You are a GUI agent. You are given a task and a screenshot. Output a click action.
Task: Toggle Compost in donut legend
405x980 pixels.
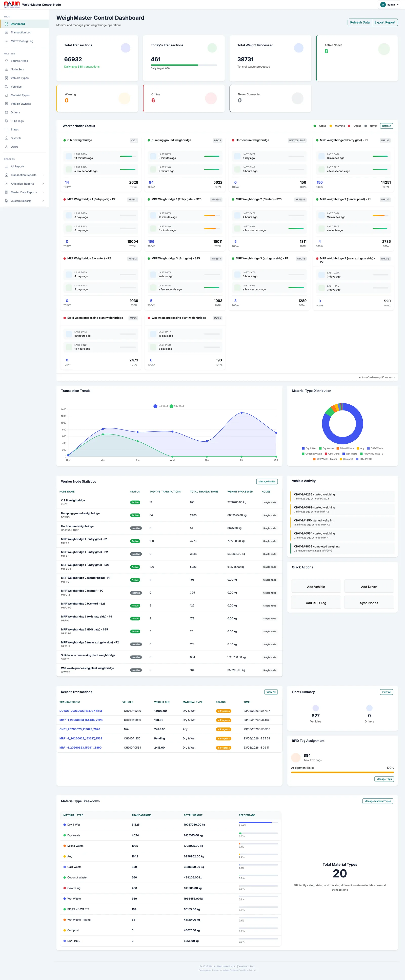click(346, 459)
